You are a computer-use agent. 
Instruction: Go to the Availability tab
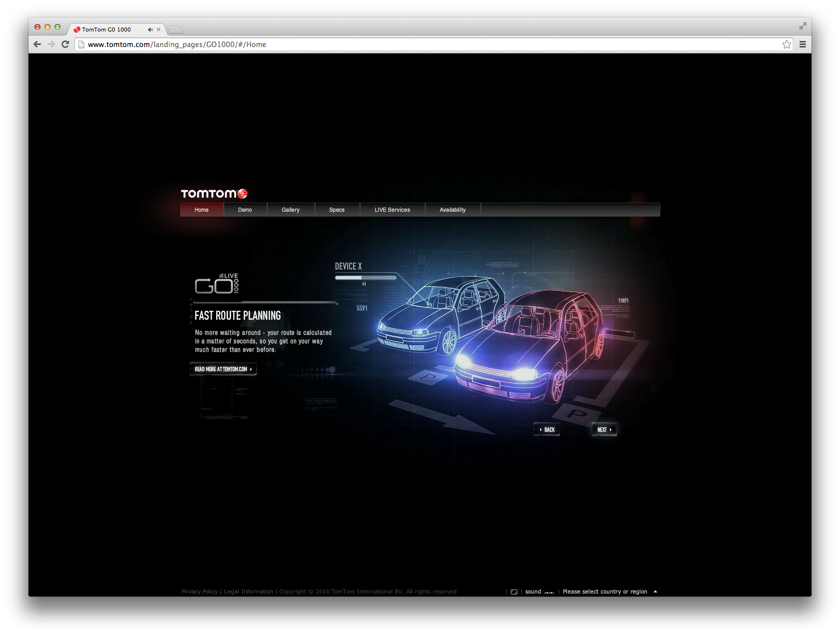pyautogui.click(x=453, y=210)
